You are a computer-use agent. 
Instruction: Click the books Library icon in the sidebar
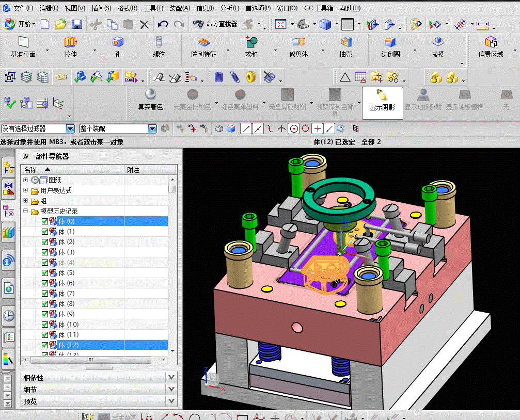[9, 233]
